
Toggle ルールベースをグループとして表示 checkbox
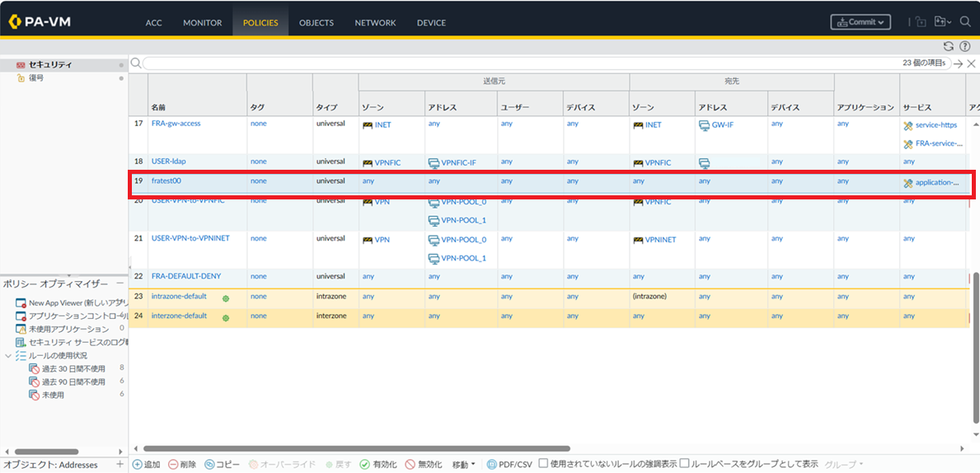[685, 464]
